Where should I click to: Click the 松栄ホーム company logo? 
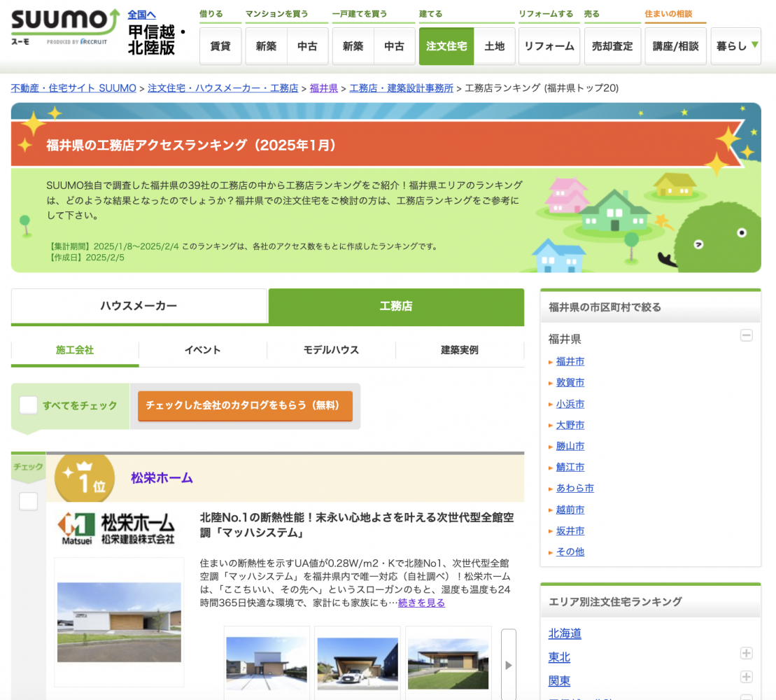(116, 528)
